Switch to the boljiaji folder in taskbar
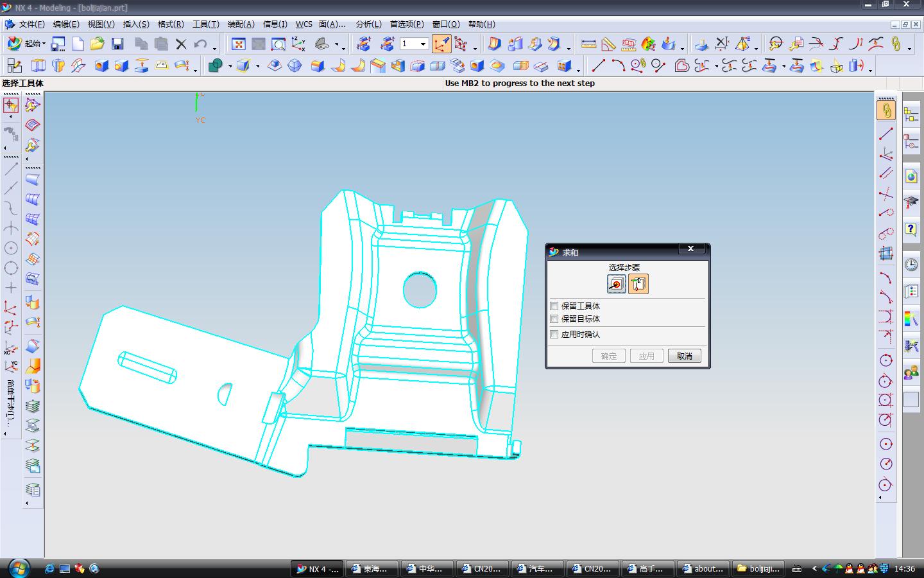Screen dimensions: 924x578 (758, 568)
